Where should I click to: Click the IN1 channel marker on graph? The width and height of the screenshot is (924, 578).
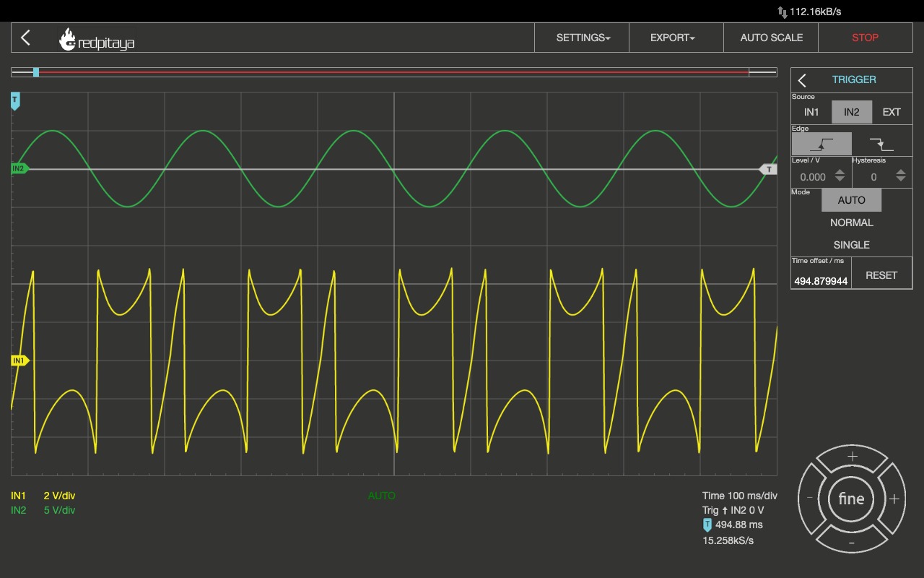click(x=19, y=361)
